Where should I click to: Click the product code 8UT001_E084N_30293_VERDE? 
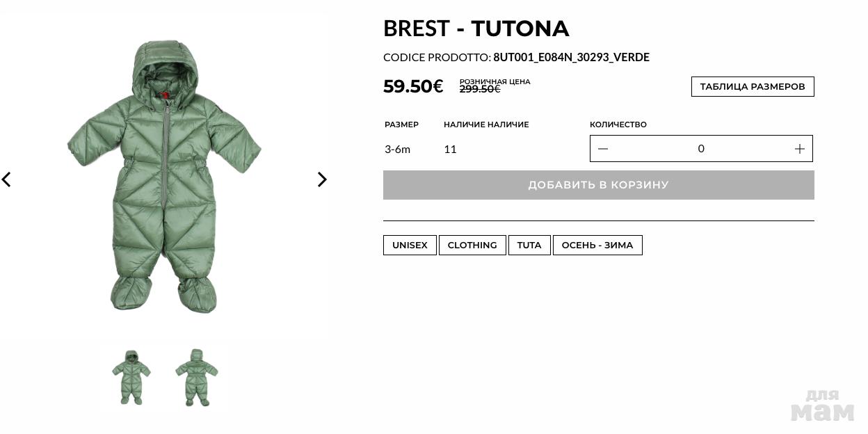pyautogui.click(x=571, y=57)
